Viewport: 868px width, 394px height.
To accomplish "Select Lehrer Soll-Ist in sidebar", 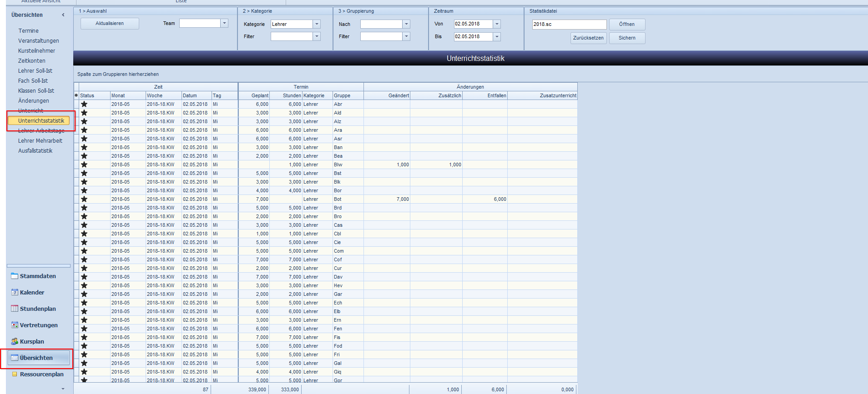I will (35, 71).
